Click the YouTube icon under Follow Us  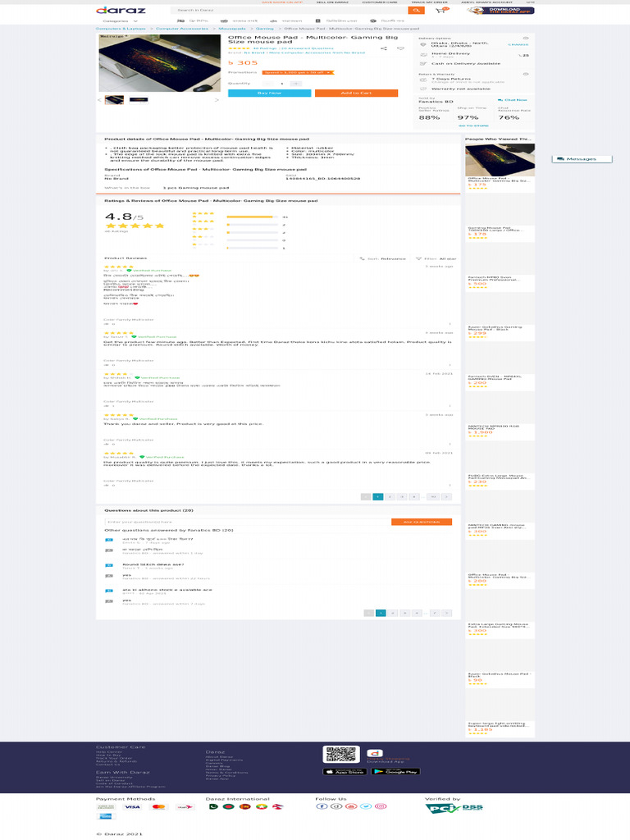[351, 806]
